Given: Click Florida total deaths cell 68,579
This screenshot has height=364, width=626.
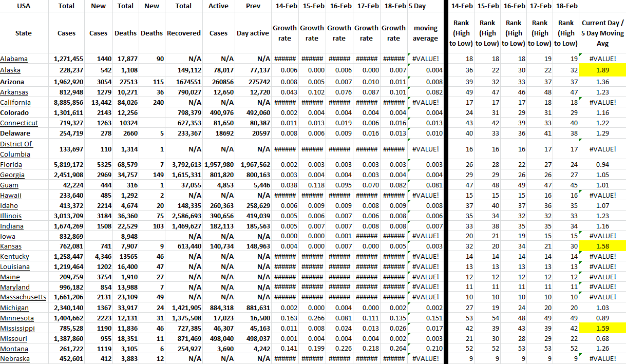Looking at the screenshot, I should tap(125, 165).
